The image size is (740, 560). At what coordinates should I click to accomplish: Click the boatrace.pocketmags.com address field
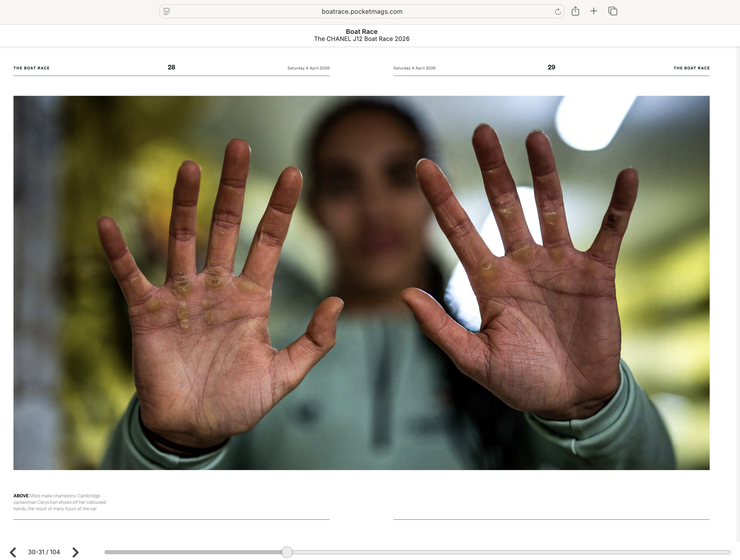click(362, 12)
